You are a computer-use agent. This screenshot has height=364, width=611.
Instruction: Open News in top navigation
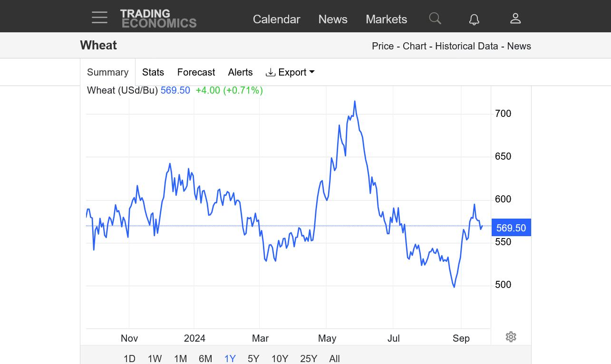[333, 19]
